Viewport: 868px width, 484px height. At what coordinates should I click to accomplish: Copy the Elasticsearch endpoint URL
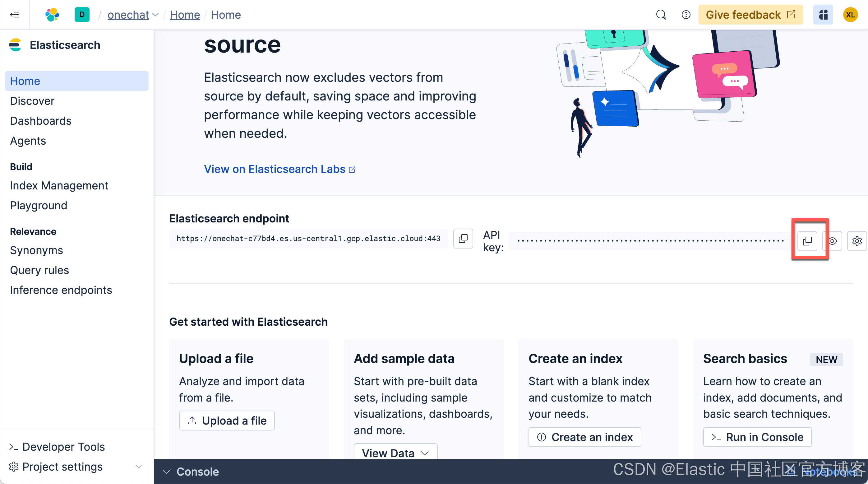tap(463, 239)
